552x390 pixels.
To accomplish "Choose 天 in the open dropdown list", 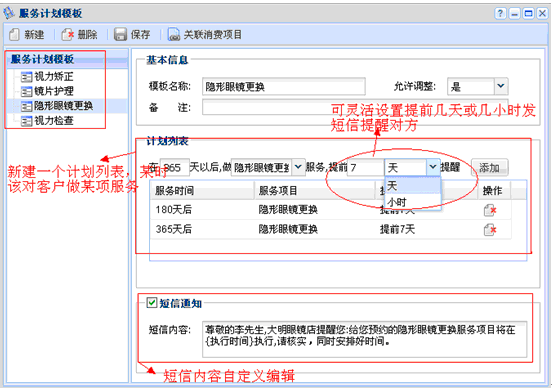I will click(x=413, y=185).
